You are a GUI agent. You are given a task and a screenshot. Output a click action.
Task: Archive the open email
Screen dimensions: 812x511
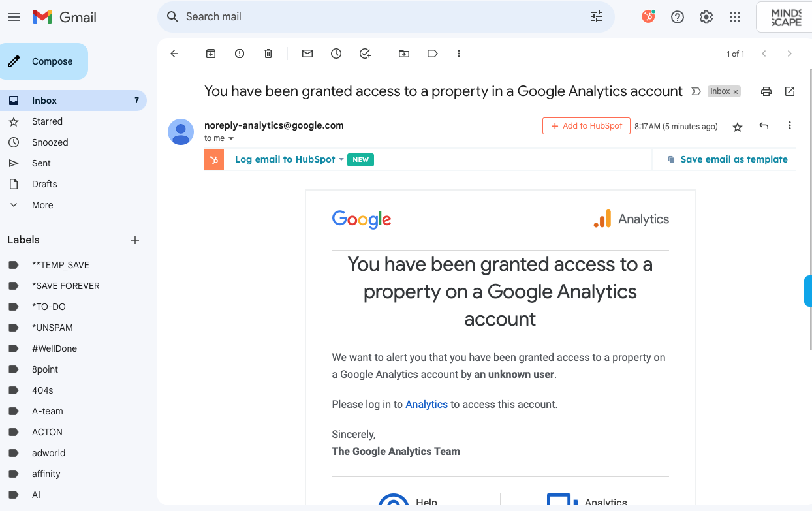(x=210, y=54)
